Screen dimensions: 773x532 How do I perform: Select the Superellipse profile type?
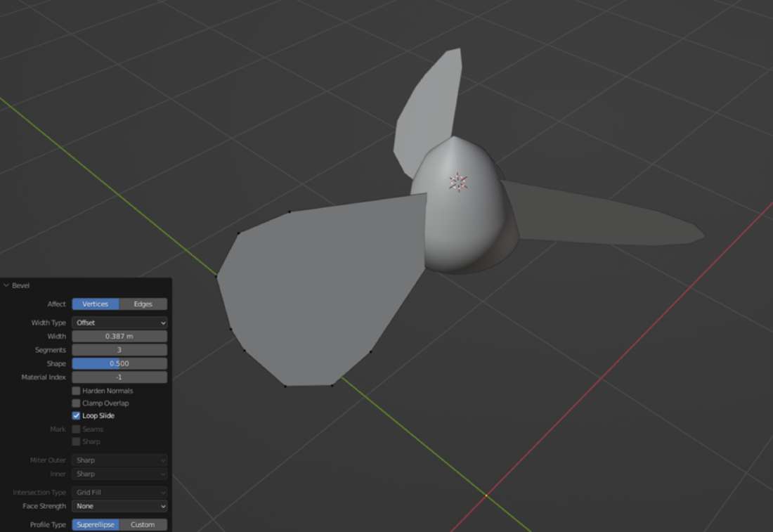(x=96, y=524)
